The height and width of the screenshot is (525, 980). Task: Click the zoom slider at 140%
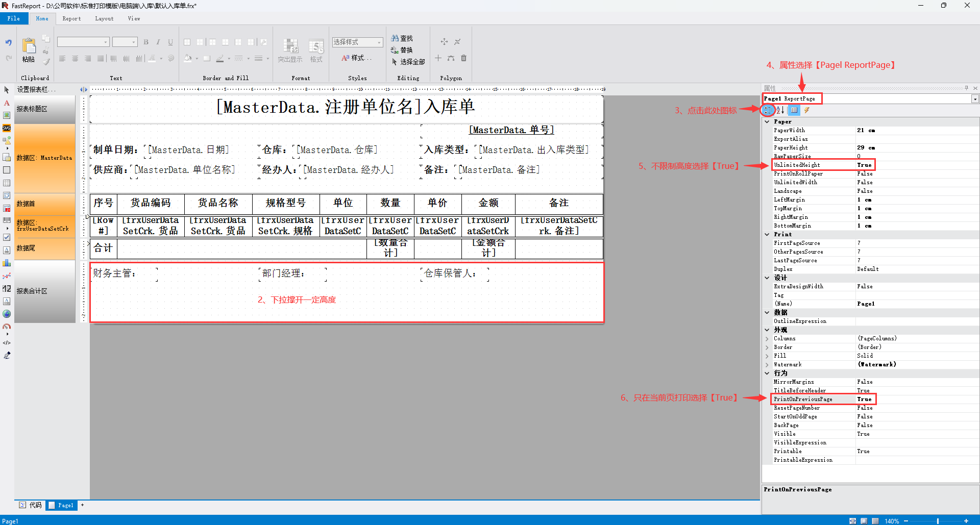click(x=938, y=521)
